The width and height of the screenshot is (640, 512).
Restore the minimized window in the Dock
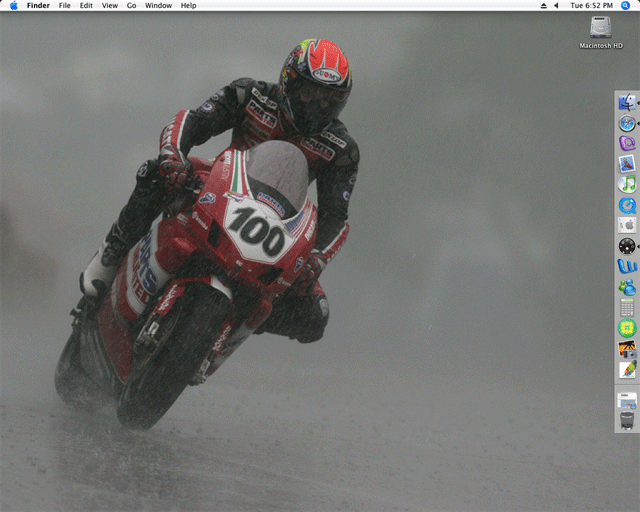pos(627,400)
